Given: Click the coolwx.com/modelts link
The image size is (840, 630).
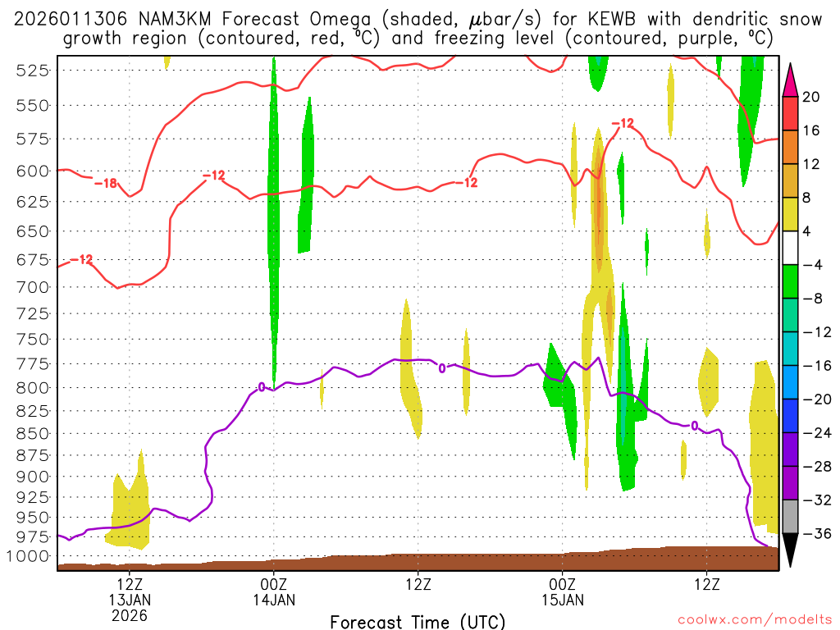Looking at the screenshot, I should click(755, 620).
